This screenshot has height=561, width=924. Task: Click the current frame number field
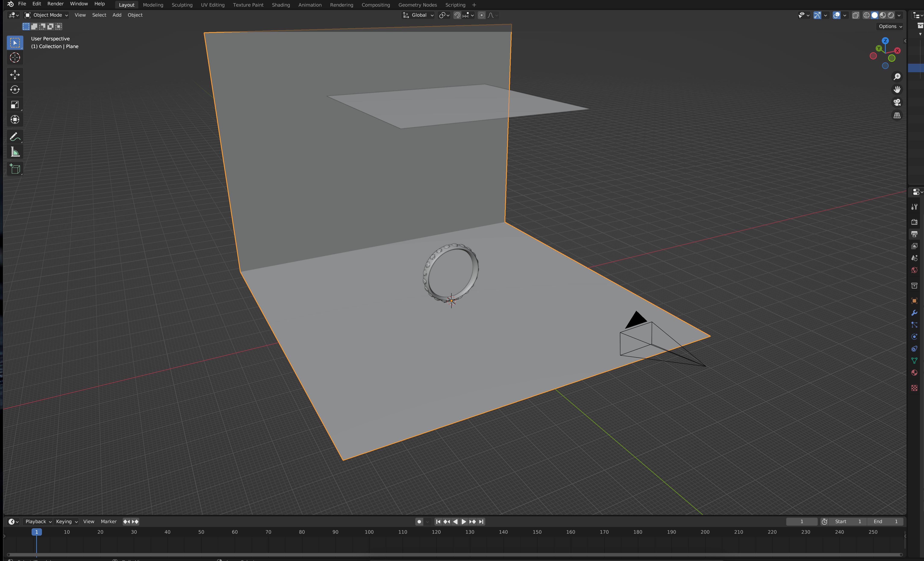(x=802, y=522)
